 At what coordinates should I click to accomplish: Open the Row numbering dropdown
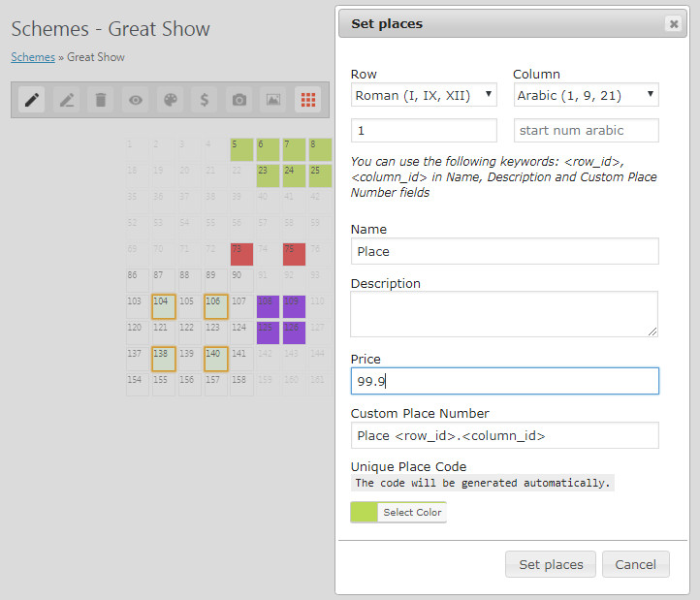click(424, 95)
